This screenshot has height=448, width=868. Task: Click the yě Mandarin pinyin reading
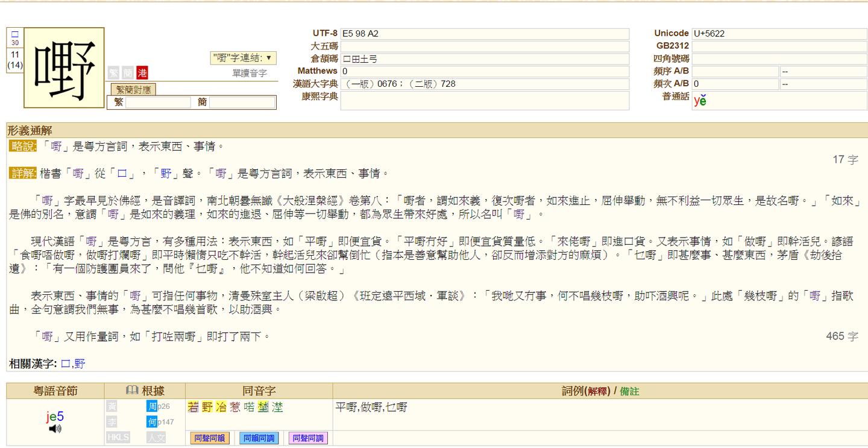click(700, 101)
